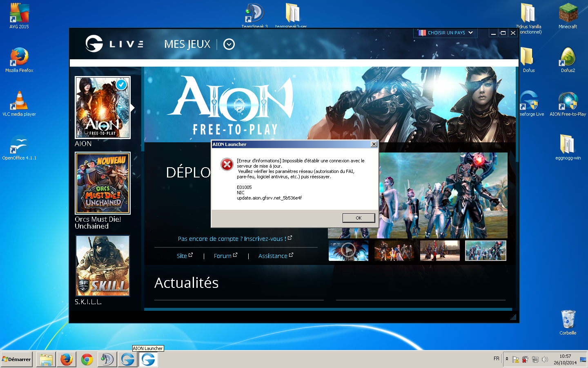This screenshot has height=368, width=588.
Task: Click the power plug tray icon
Action: click(525, 359)
